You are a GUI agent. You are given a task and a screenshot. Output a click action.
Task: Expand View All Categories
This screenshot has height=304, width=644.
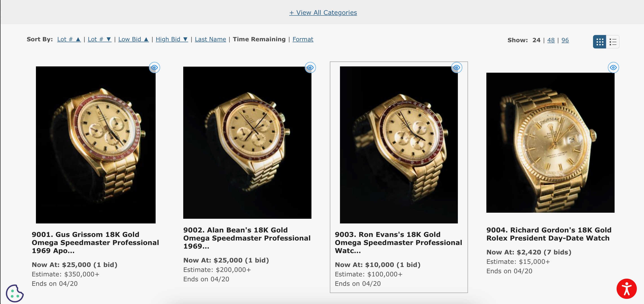[x=323, y=13]
